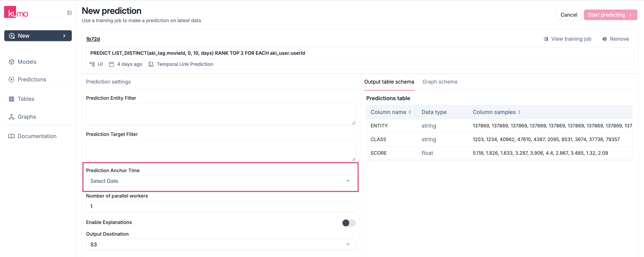Sort by Column name arrows

click(410, 112)
